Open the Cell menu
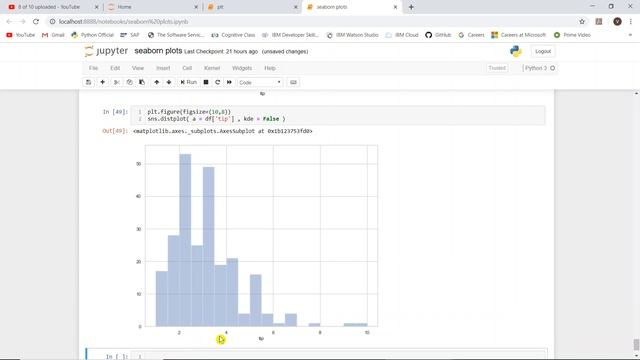Image resolution: width=640 pixels, height=360 pixels. coord(187,68)
